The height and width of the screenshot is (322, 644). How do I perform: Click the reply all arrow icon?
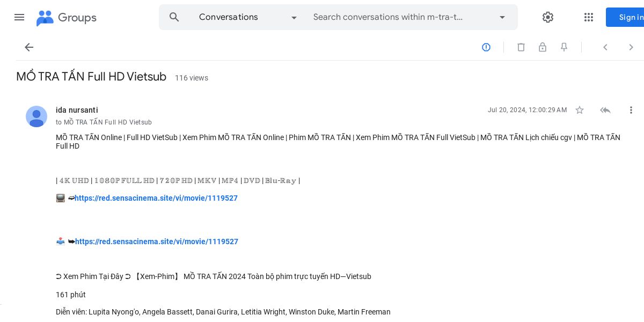point(605,110)
